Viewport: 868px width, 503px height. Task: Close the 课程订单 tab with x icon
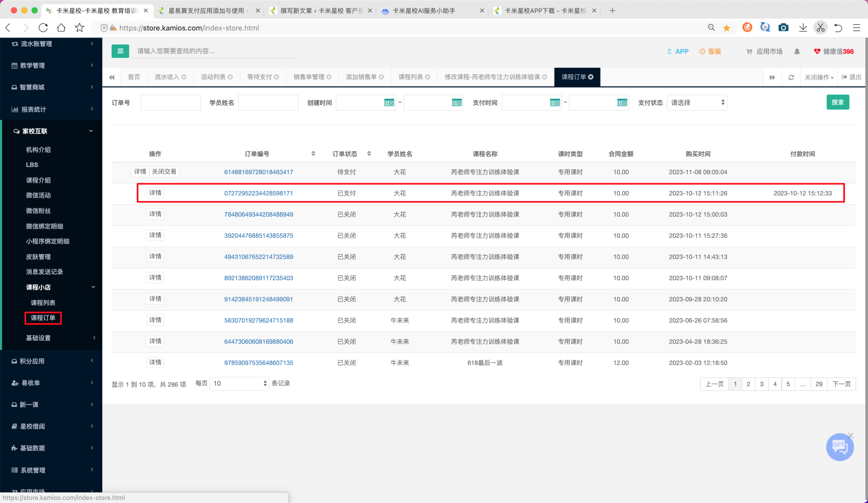point(591,77)
